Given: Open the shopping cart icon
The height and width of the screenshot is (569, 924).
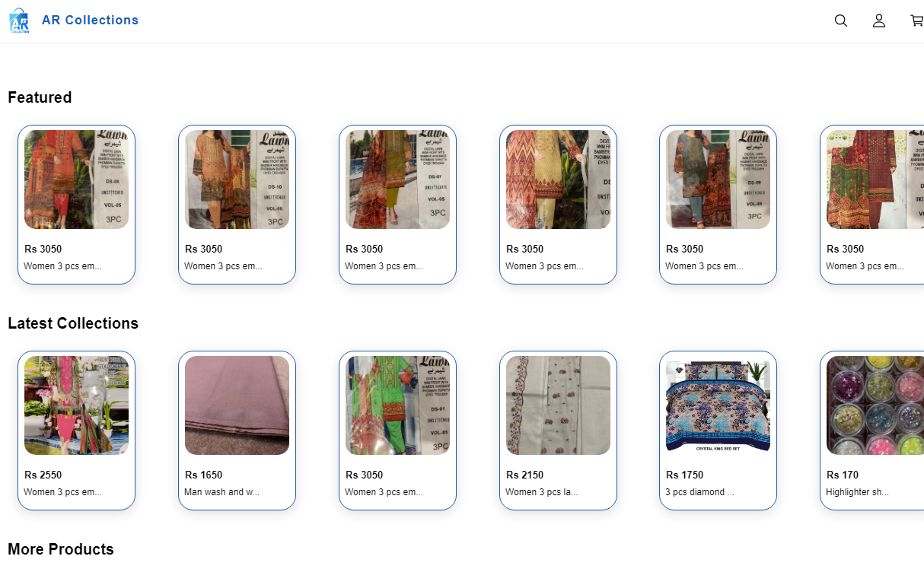Looking at the screenshot, I should coord(917,21).
